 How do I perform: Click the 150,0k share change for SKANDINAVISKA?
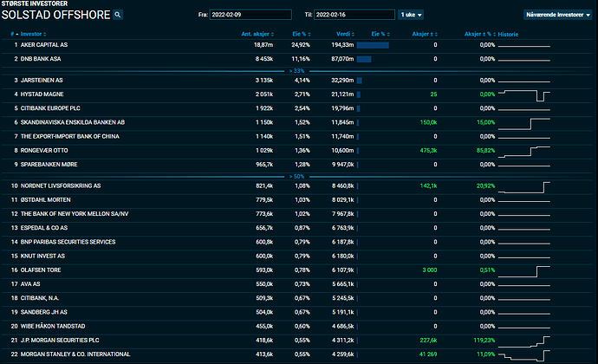click(428, 122)
